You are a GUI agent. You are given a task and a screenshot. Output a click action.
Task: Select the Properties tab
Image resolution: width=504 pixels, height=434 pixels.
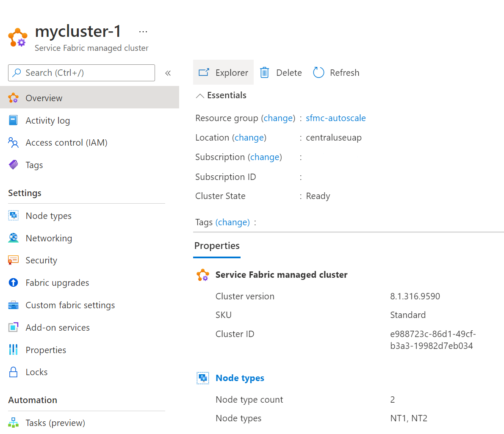[217, 246]
